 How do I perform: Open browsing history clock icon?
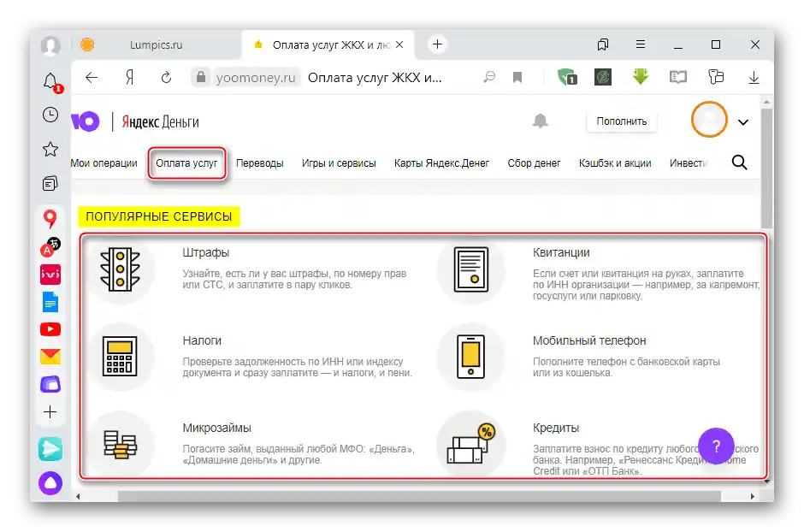click(x=50, y=115)
